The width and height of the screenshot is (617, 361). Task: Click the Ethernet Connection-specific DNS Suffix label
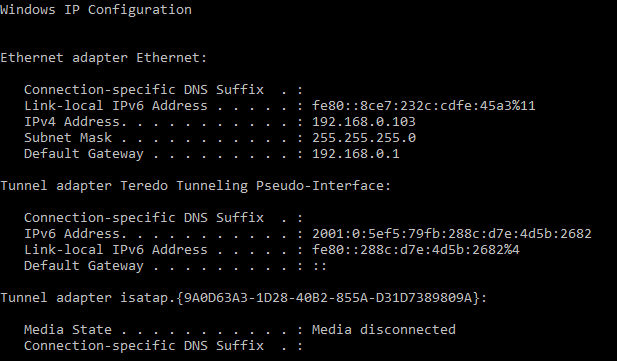tap(144, 90)
